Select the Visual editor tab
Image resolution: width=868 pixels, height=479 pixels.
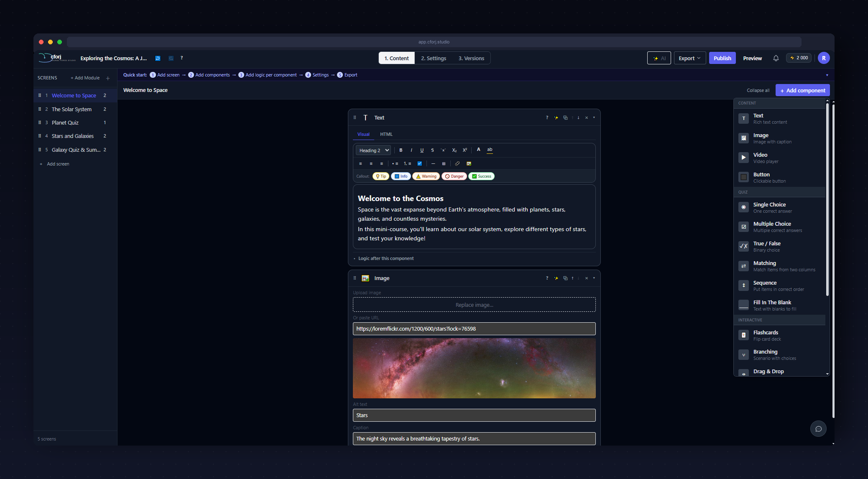363,134
